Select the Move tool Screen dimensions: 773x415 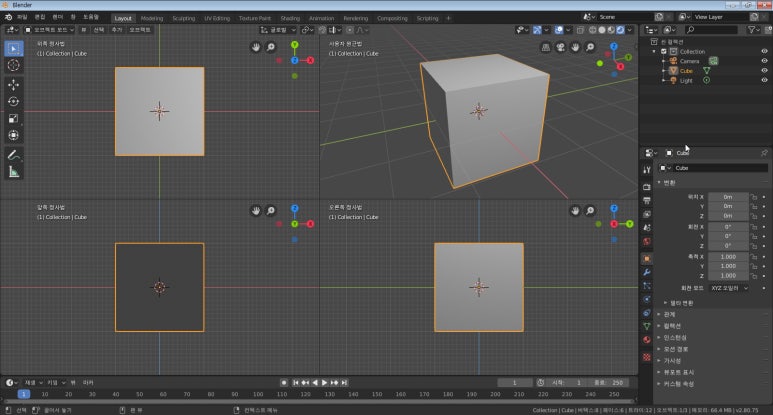coord(13,85)
